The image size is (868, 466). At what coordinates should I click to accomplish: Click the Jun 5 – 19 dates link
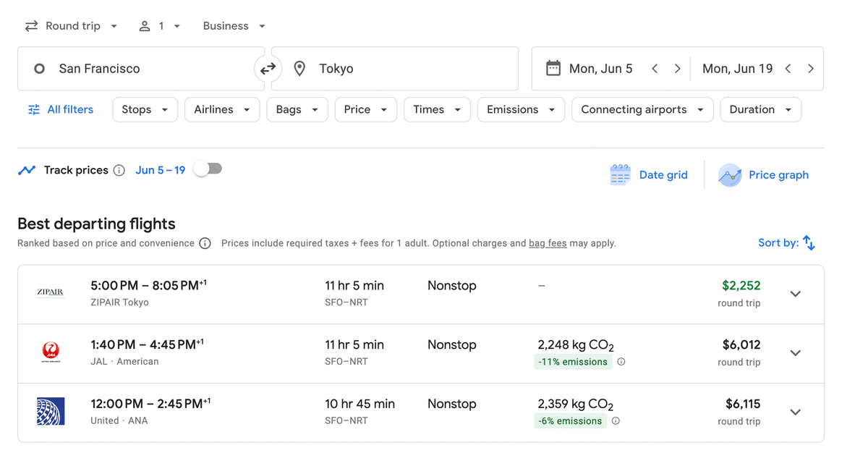click(160, 170)
